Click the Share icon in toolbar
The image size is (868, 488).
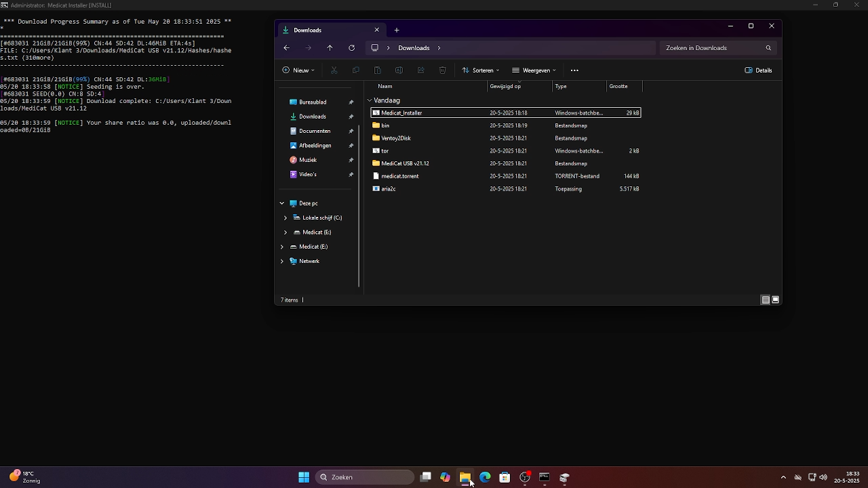point(420,70)
